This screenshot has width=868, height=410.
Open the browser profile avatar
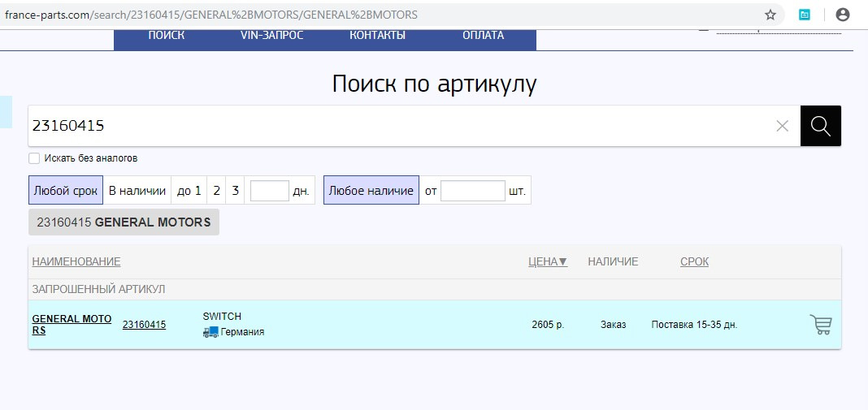point(843,15)
